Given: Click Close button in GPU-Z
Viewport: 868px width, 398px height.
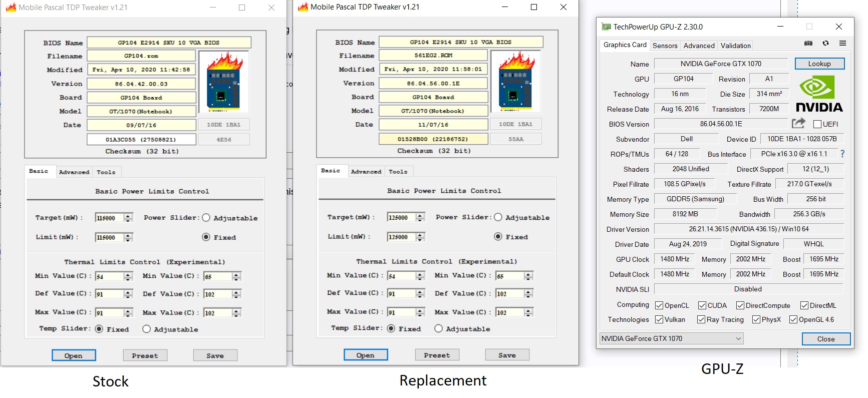Looking at the screenshot, I should click(826, 339).
